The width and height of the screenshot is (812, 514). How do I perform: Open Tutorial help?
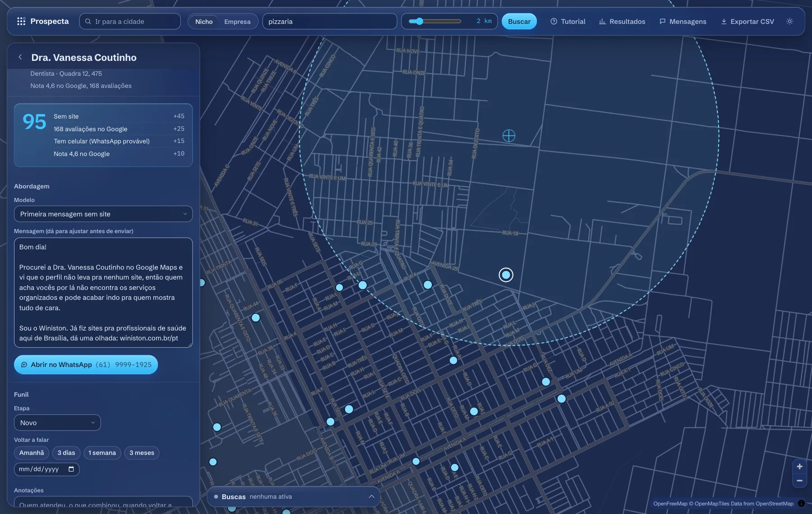point(568,21)
